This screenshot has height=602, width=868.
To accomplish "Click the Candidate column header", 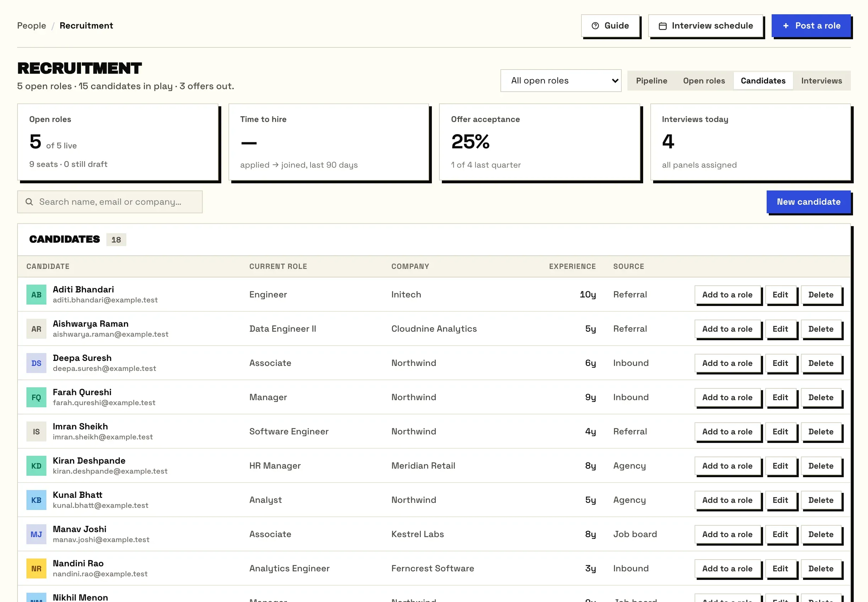I will click(x=48, y=266).
